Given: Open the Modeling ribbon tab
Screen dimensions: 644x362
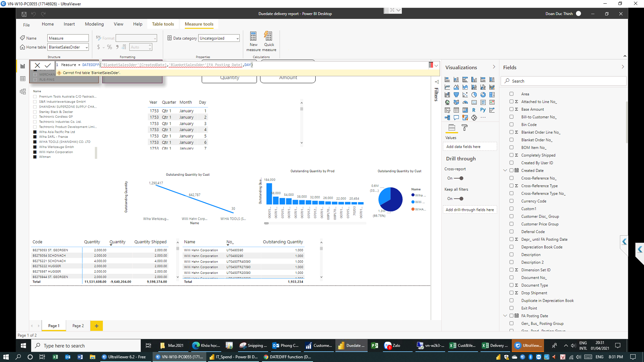Looking at the screenshot, I should pyautogui.click(x=94, y=24).
